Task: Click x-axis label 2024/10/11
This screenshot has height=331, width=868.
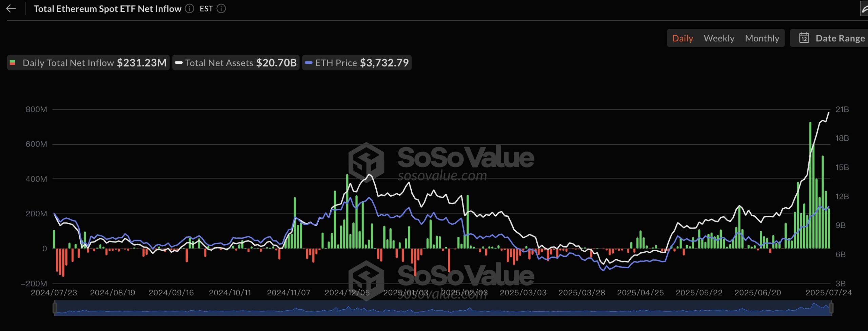Action: point(230,293)
